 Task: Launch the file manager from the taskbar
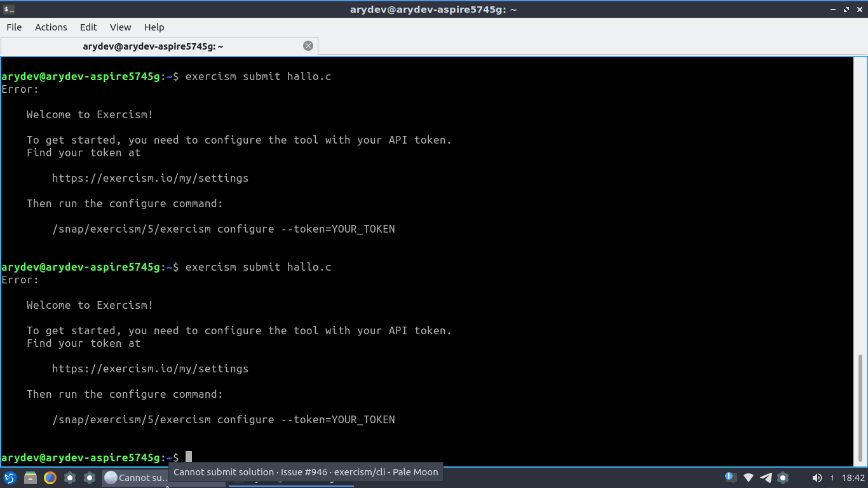(x=31, y=478)
